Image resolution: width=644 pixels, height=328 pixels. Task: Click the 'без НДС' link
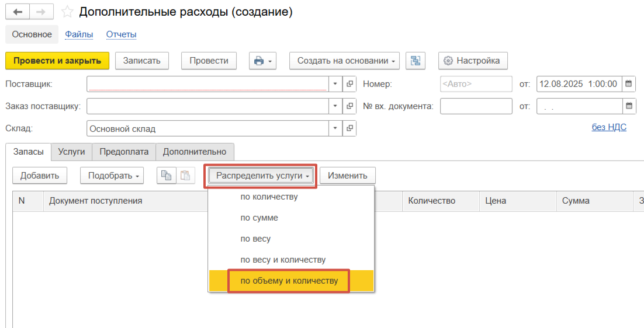click(x=609, y=127)
